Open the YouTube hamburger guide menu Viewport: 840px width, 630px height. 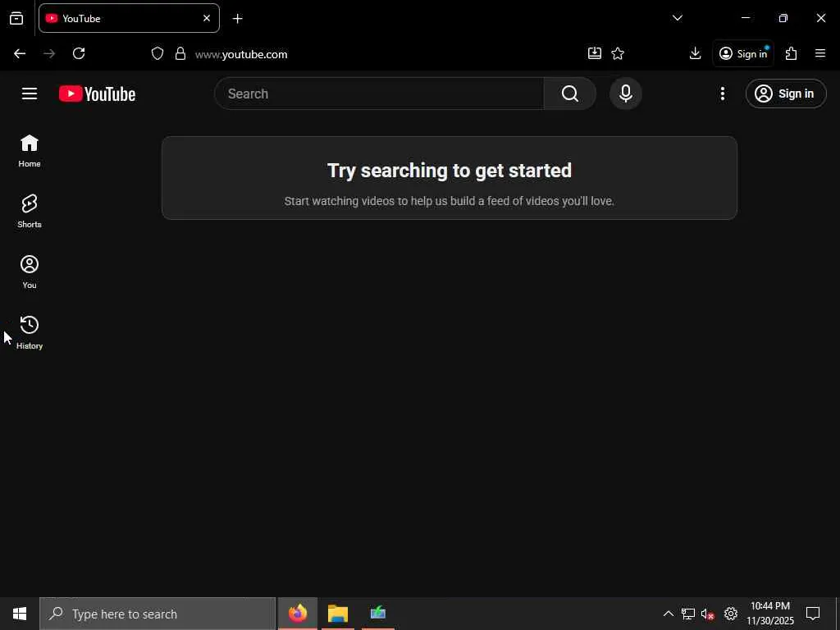coord(30,94)
